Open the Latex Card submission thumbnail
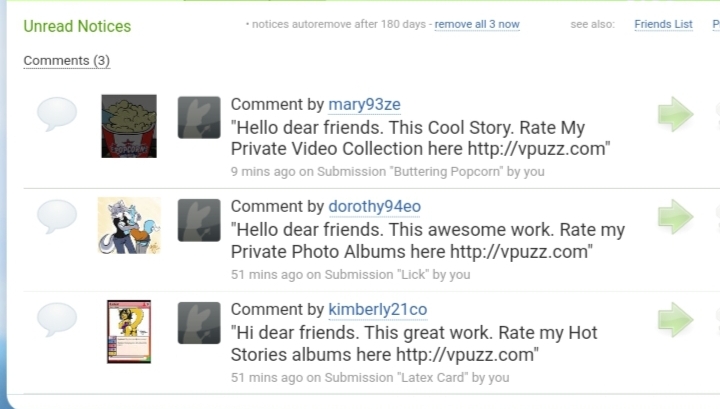Viewport: 720px width, 409px height. [x=129, y=331]
